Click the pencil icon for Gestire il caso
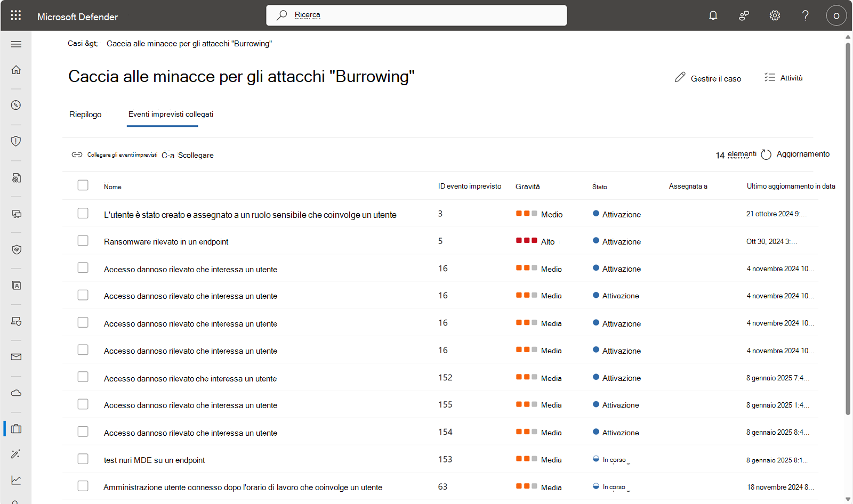The width and height of the screenshot is (853, 504). [680, 77]
